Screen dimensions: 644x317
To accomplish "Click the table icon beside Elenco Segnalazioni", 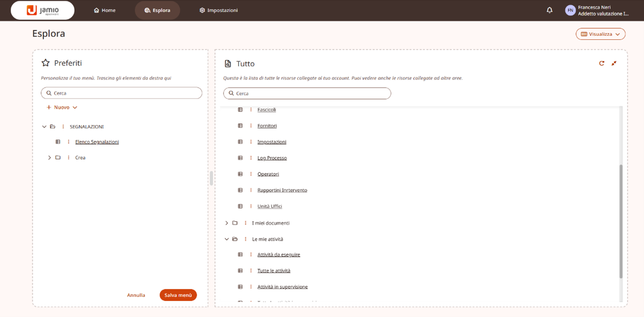I will click(x=58, y=142).
